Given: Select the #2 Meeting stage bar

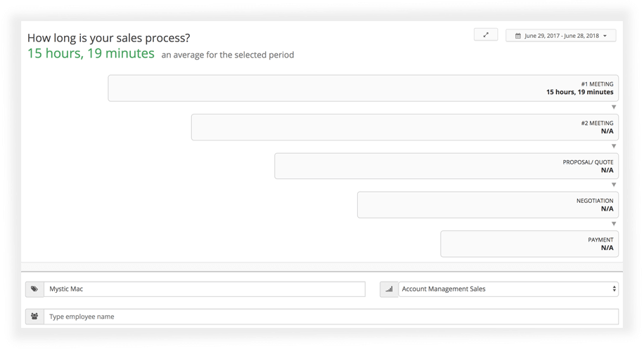Looking at the screenshot, I should pos(404,127).
